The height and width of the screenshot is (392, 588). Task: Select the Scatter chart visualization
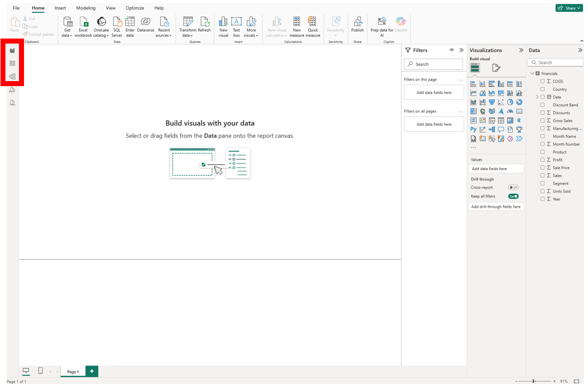(501, 102)
